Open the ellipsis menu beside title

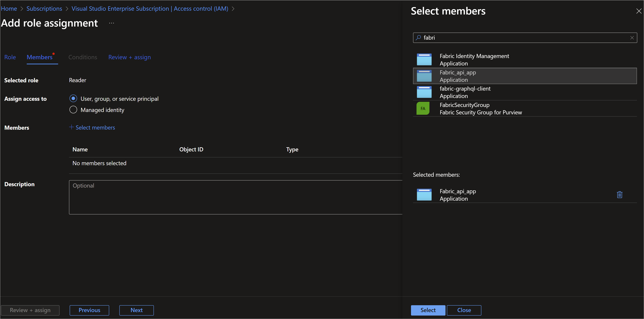pyautogui.click(x=111, y=23)
